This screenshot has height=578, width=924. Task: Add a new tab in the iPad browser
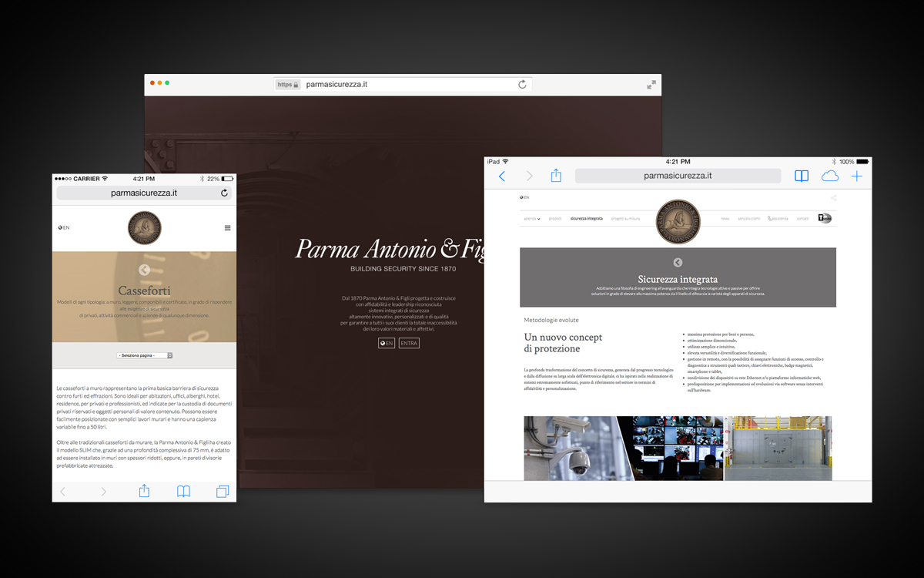tap(856, 176)
